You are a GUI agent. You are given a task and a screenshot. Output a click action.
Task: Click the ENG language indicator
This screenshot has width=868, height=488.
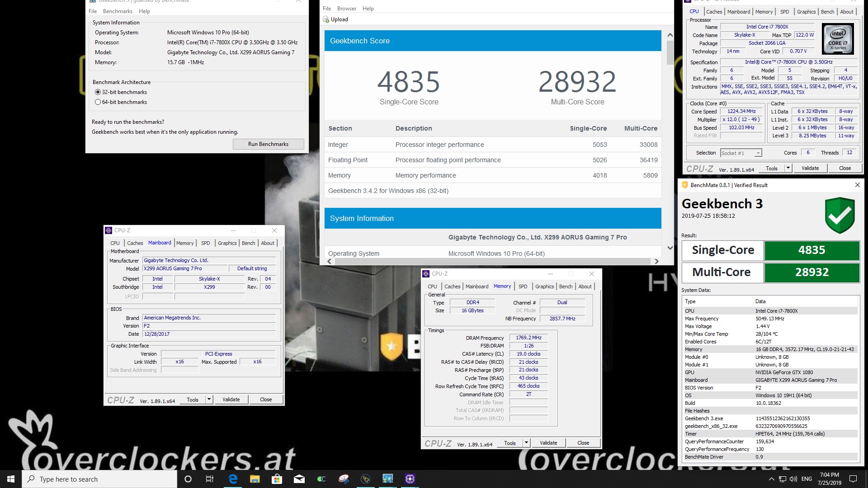[x=807, y=479]
